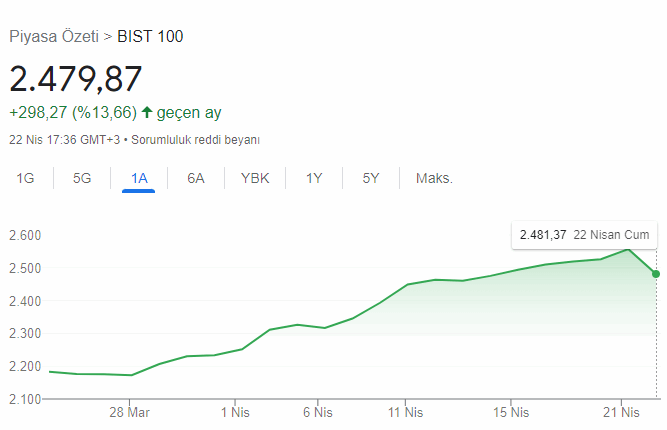667x430 pixels.
Task: Click the 2.100 y-axis label
Action: tap(25, 399)
